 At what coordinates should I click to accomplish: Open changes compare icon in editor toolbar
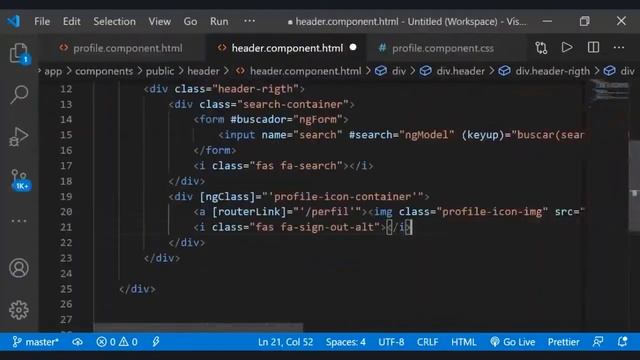tap(541, 48)
